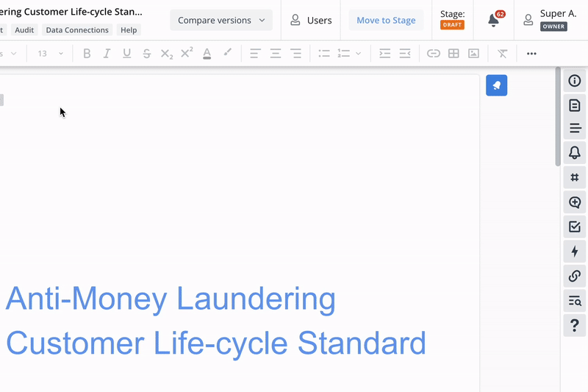Click the Move to Stage button

coord(386,21)
